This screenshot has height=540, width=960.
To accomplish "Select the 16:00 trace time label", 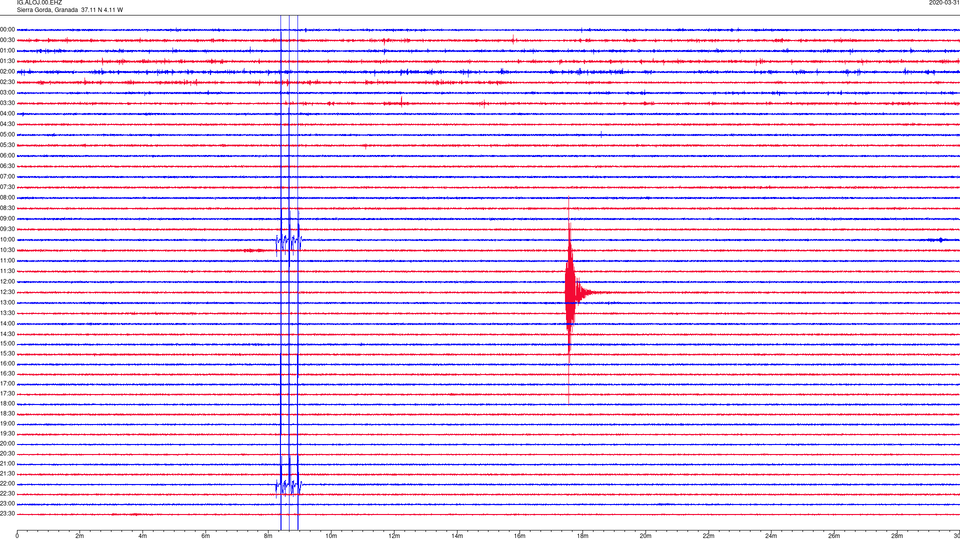I will (x=7, y=364).
